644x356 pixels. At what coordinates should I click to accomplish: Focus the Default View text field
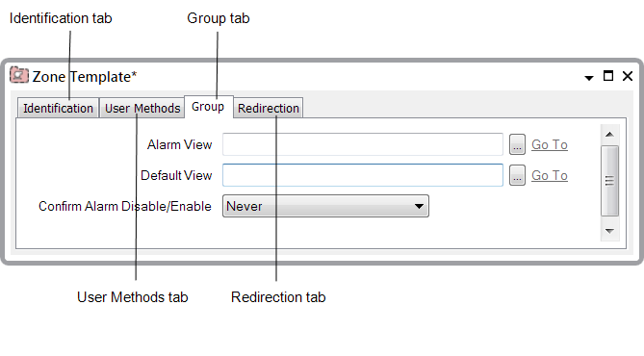click(x=363, y=175)
